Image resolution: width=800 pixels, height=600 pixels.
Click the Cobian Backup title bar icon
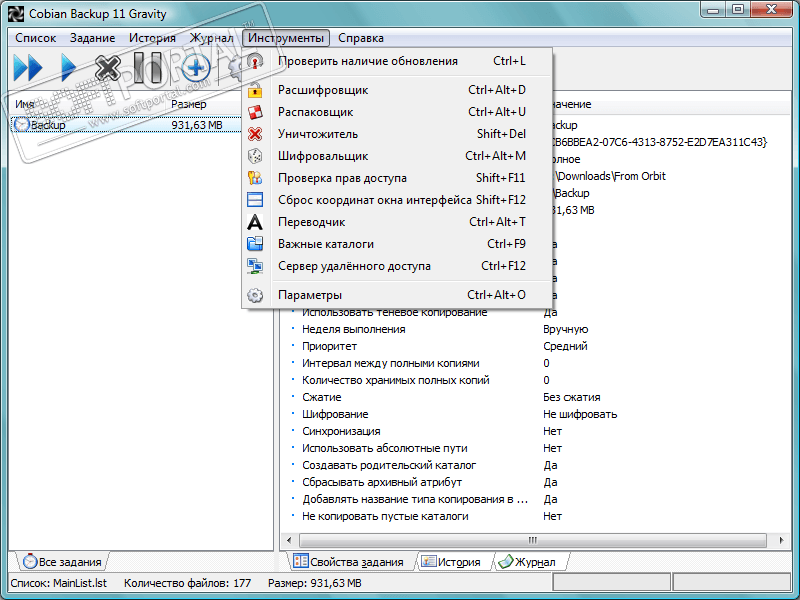[15, 13]
